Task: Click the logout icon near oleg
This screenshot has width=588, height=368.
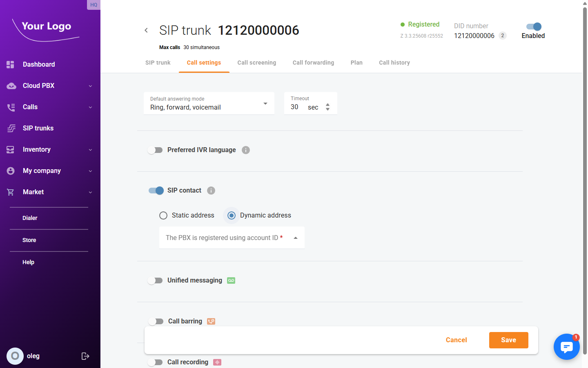Action: coord(85,356)
